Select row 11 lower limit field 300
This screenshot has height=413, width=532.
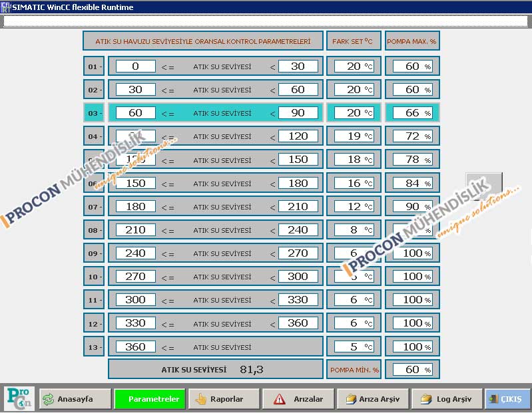pyautogui.click(x=135, y=299)
